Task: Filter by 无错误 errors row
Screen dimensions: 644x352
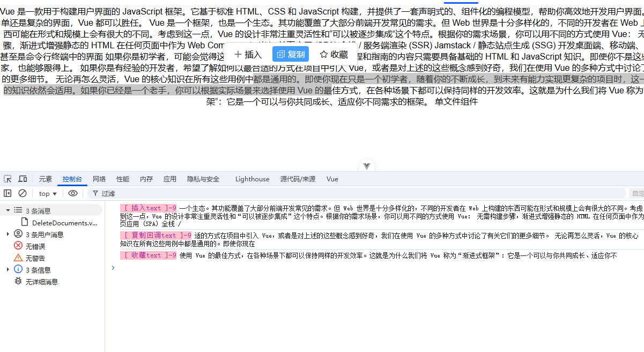Action: pos(51,246)
